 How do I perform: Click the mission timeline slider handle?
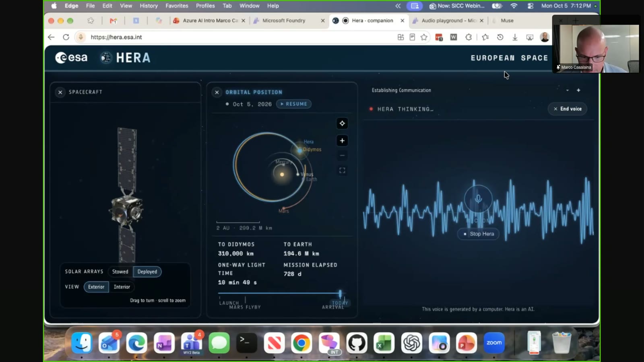[340, 293]
